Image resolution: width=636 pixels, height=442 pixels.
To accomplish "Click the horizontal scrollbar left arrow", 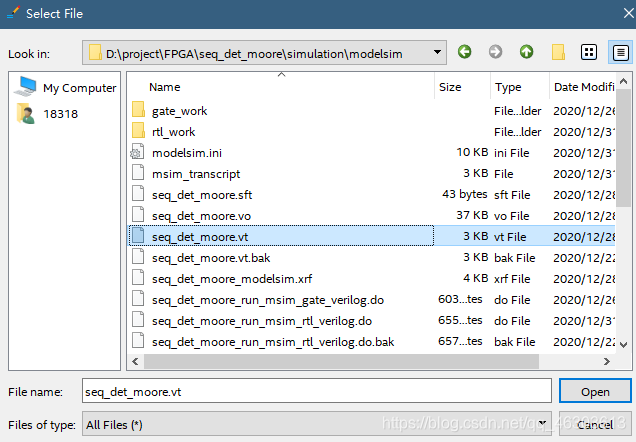I will [135, 361].
